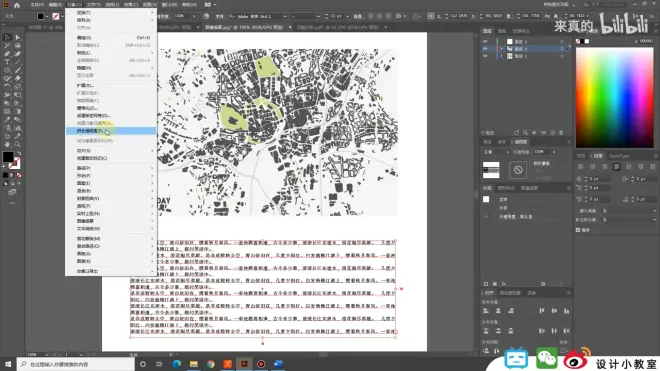Select the Hand tool
This screenshot has width=660, height=371.
pos(7,144)
